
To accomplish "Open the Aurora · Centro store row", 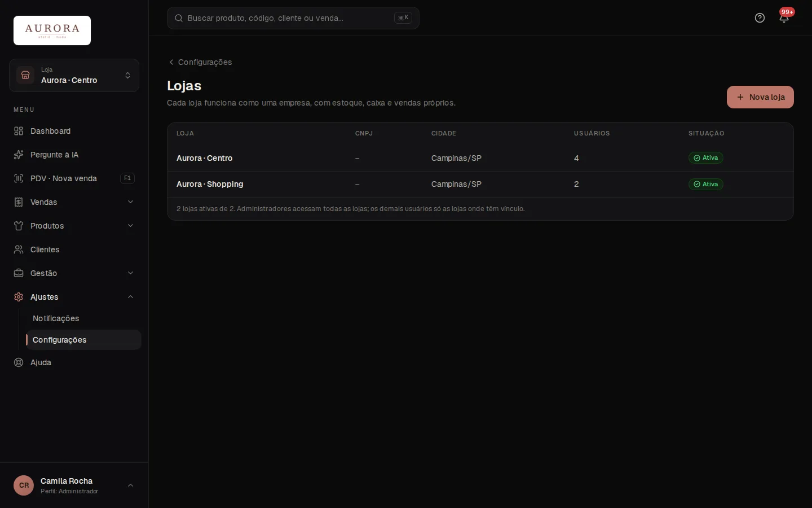I will 480,158.
